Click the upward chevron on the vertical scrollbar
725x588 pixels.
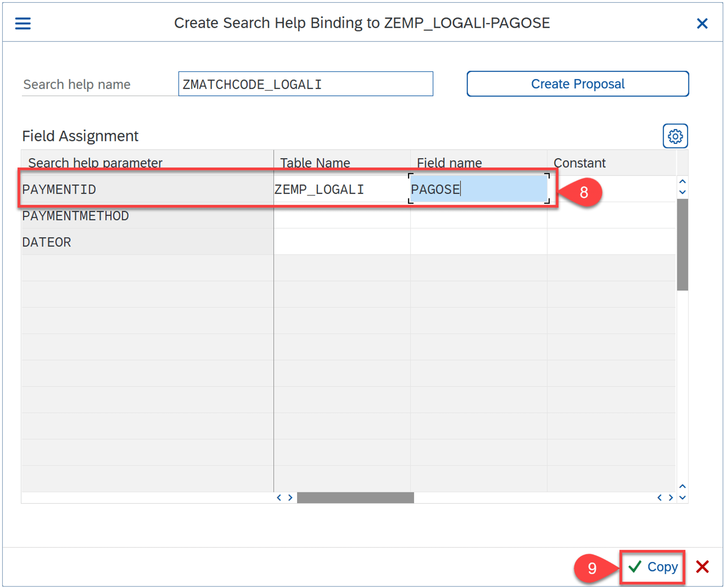[682, 182]
